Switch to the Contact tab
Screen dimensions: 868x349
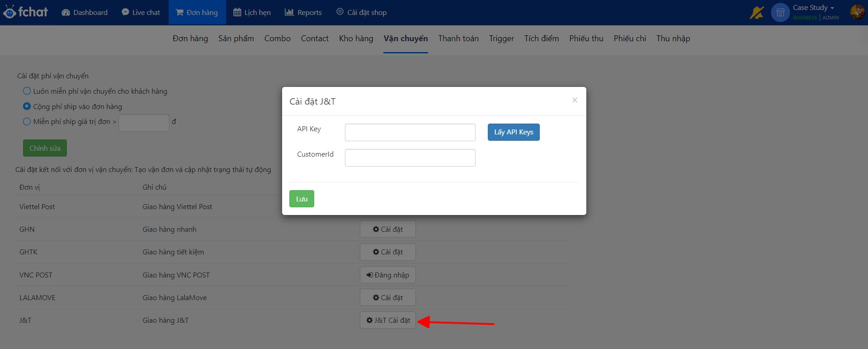click(x=315, y=38)
